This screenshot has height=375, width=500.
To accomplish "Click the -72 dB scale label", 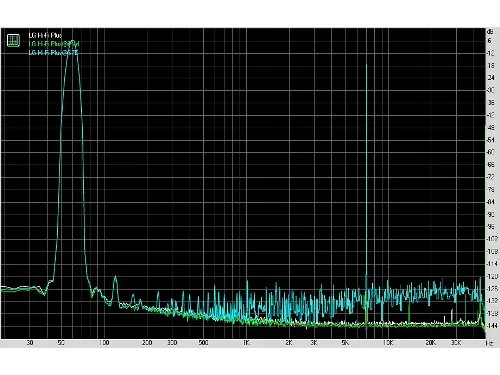I will coord(491,177).
